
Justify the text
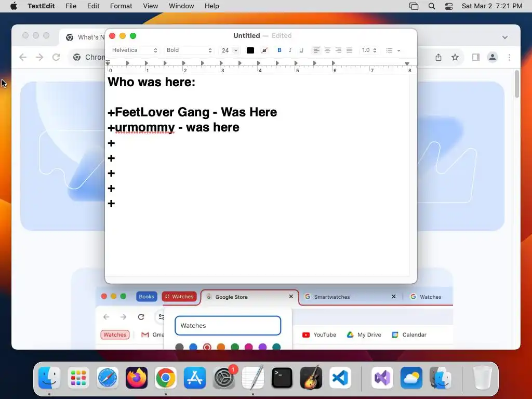(x=349, y=50)
